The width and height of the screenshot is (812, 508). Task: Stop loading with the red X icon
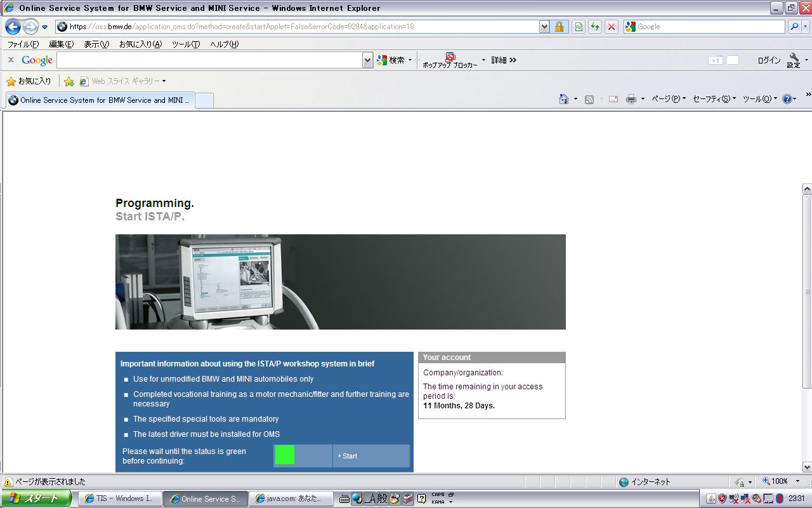tap(612, 27)
